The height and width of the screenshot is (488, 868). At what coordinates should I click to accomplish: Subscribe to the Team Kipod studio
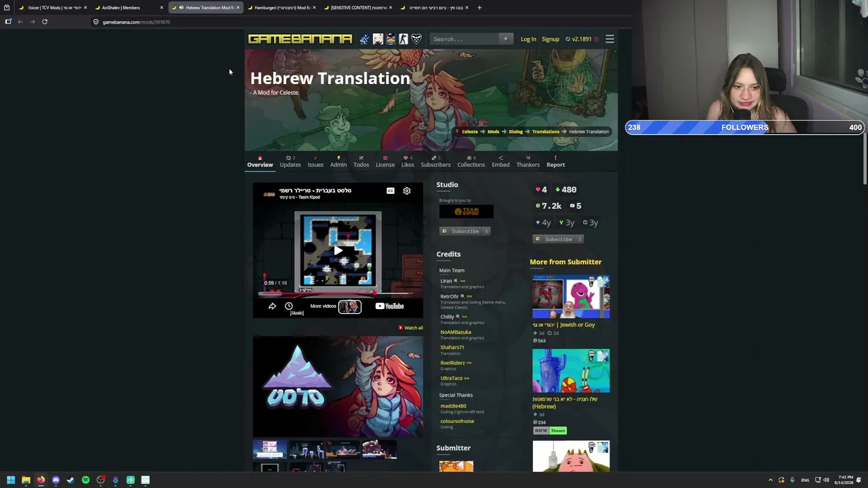click(465, 231)
